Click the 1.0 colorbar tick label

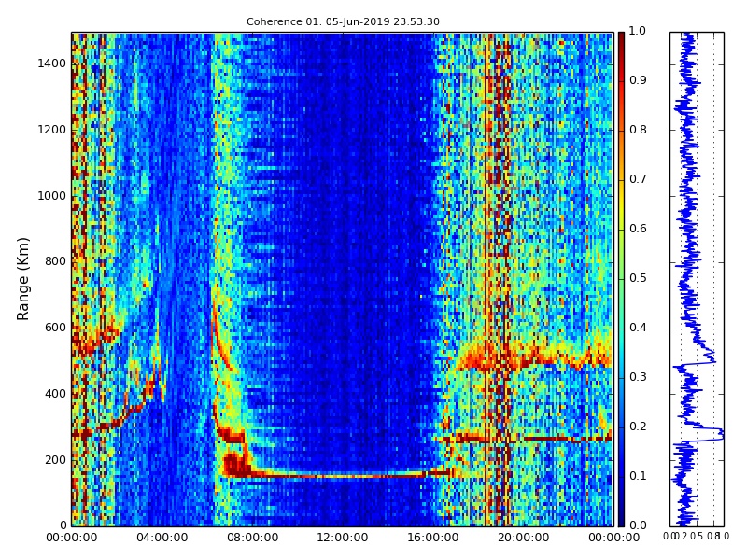coord(638,31)
